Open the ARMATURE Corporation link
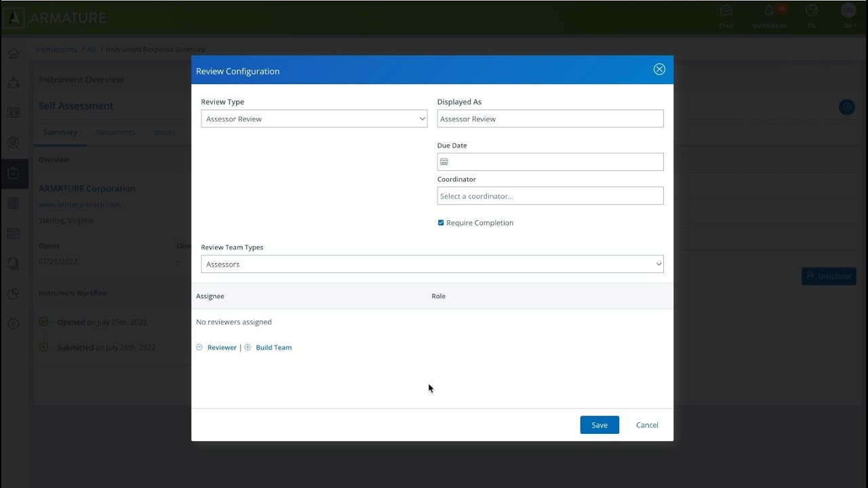The height and width of the screenshot is (488, 868). coord(87,188)
